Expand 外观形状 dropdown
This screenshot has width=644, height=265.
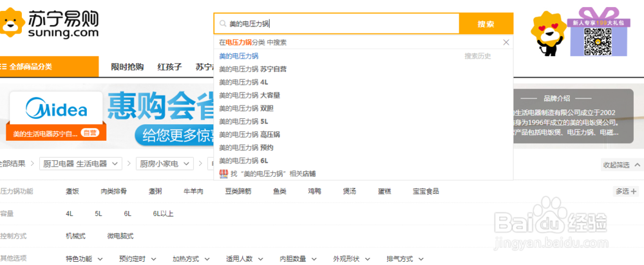click(x=352, y=259)
